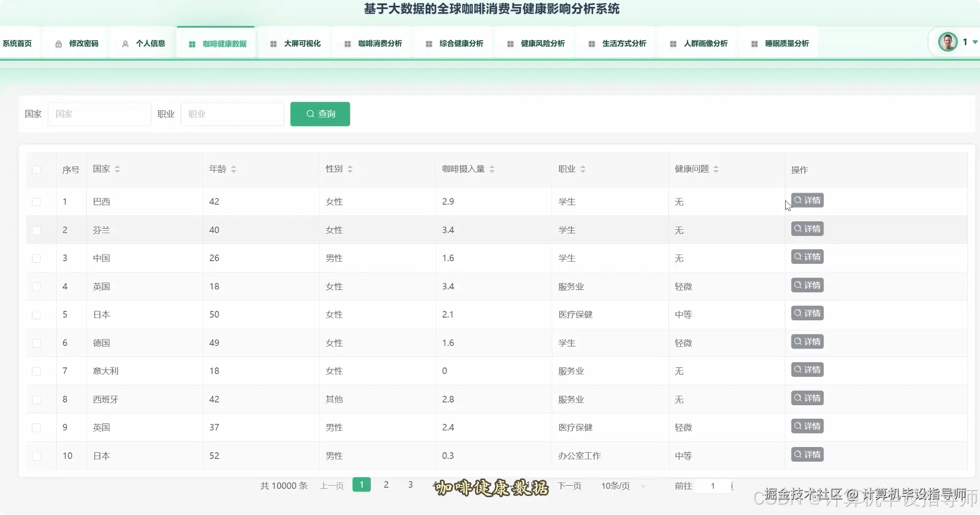Open the 睡眠质量分析 tab
This screenshot has height=515, width=980.
coord(785,43)
